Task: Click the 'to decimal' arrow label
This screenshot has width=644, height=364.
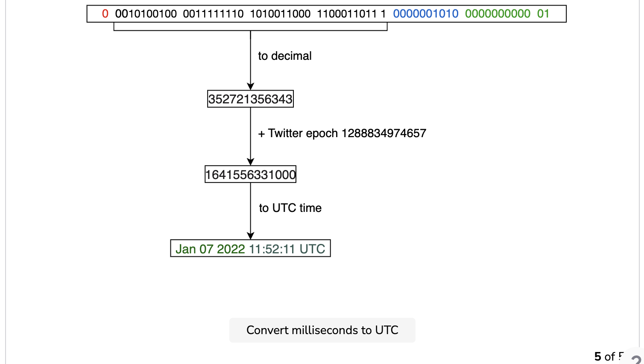Action: (x=285, y=56)
